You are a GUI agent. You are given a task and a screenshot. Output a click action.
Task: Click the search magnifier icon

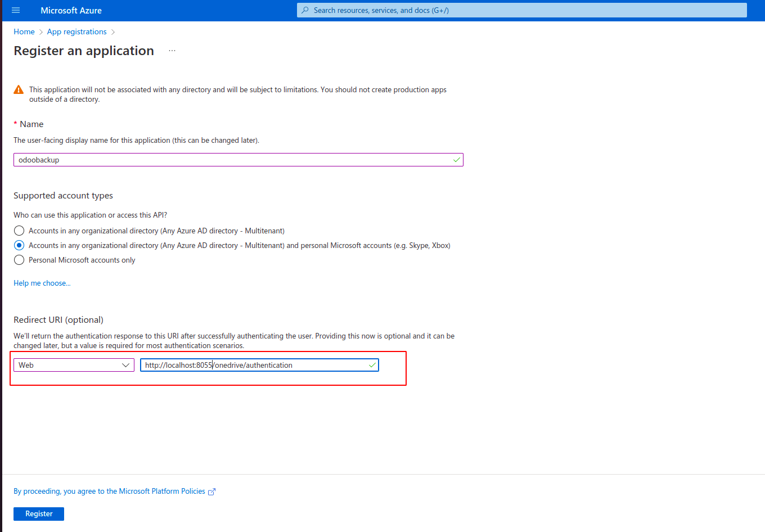coord(305,10)
